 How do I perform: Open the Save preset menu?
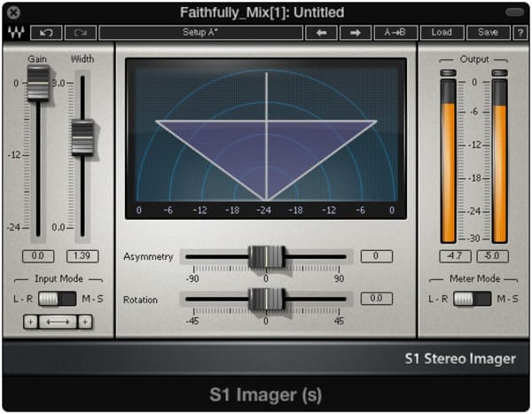point(488,33)
